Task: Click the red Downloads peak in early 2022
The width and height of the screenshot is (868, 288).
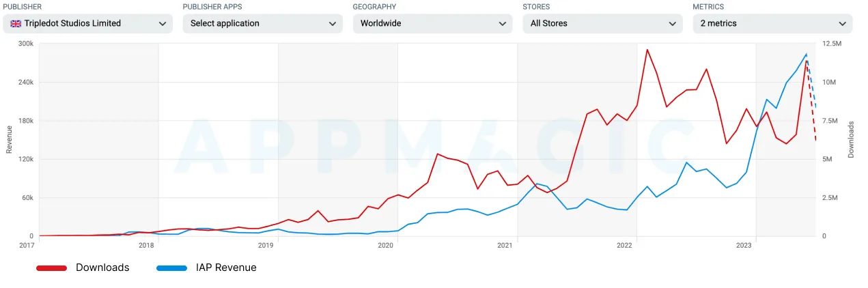Action: (647, 49)
